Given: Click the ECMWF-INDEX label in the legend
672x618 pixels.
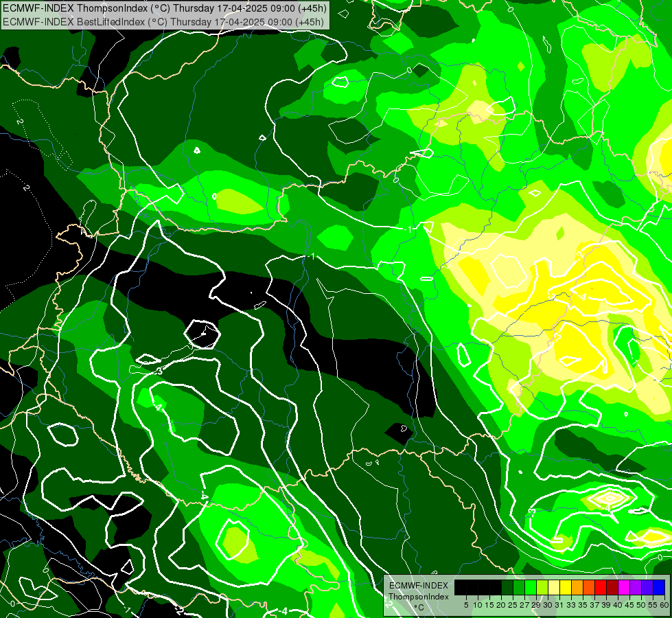Looking at the screenshot, I should (419, 586).
